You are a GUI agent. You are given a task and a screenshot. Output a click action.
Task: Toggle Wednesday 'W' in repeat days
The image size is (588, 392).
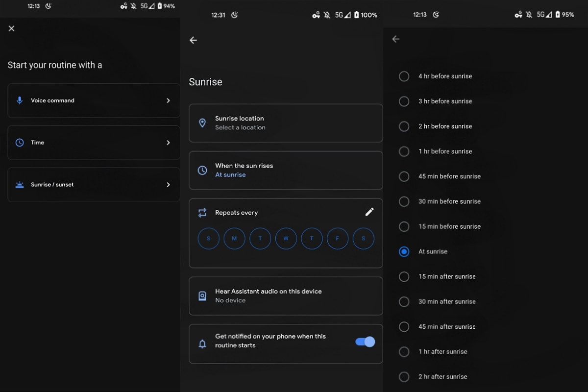point(286,239)
